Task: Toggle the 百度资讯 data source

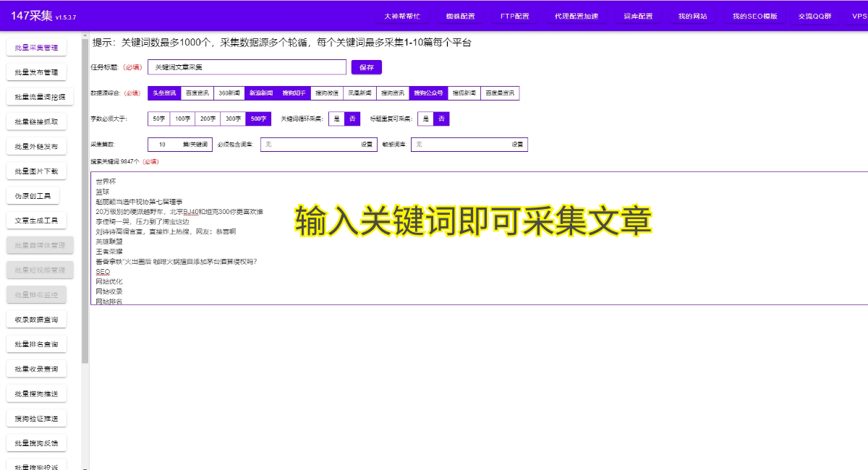Action: pos(196,93)
